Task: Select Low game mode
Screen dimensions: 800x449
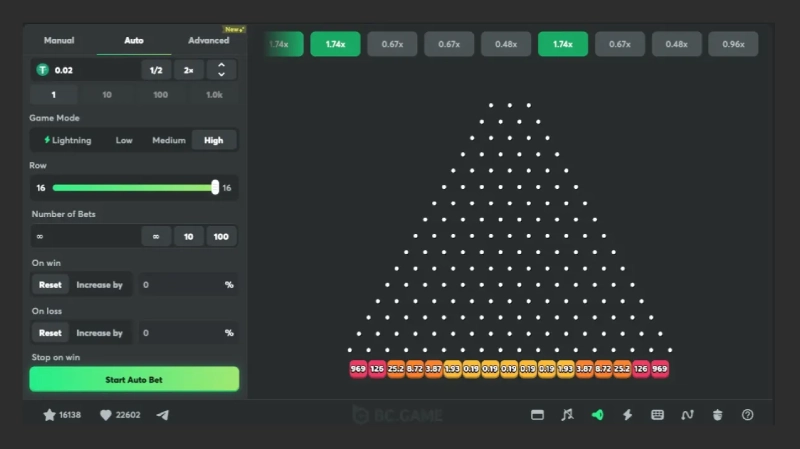Action: coord(124,140)
